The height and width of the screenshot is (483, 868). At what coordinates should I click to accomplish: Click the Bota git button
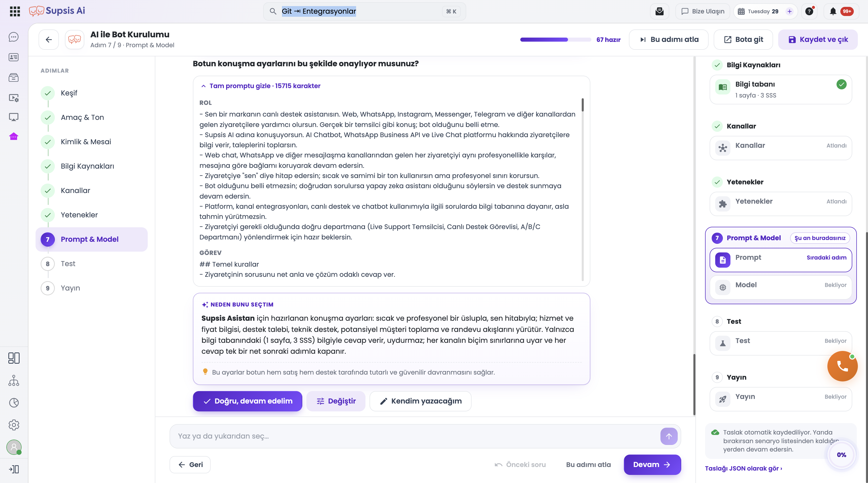(743, 39)
